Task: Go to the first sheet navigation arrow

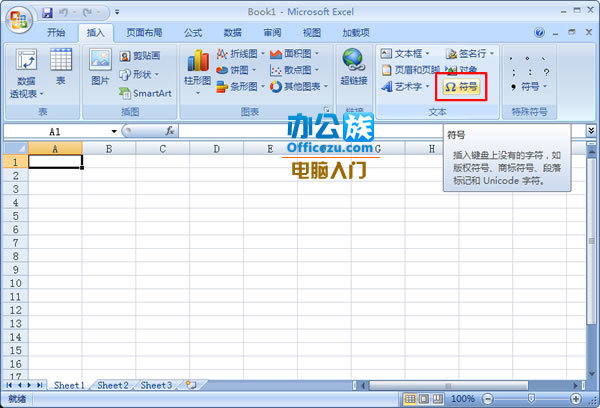Action: pyautogui.click(x=9, y=385)
